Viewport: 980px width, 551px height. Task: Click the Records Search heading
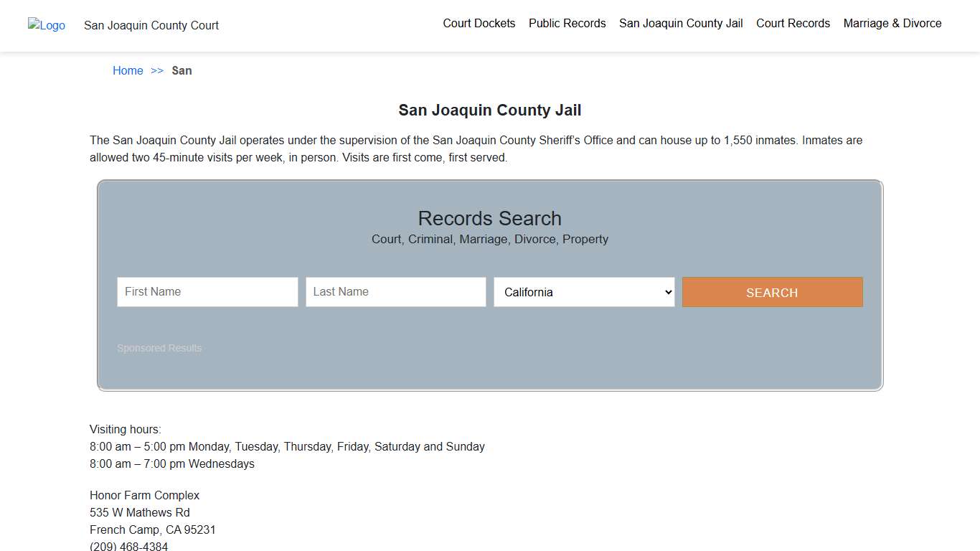click(489, 218)
